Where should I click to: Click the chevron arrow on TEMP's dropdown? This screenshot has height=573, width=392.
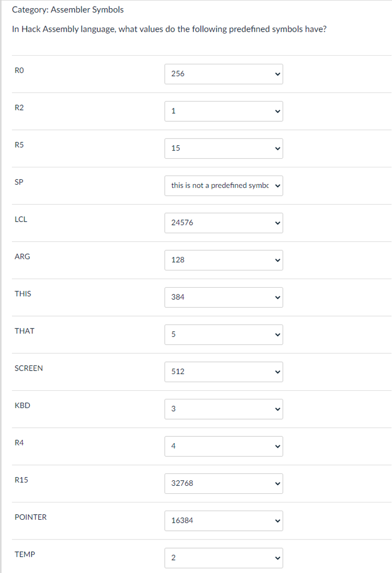276,558
